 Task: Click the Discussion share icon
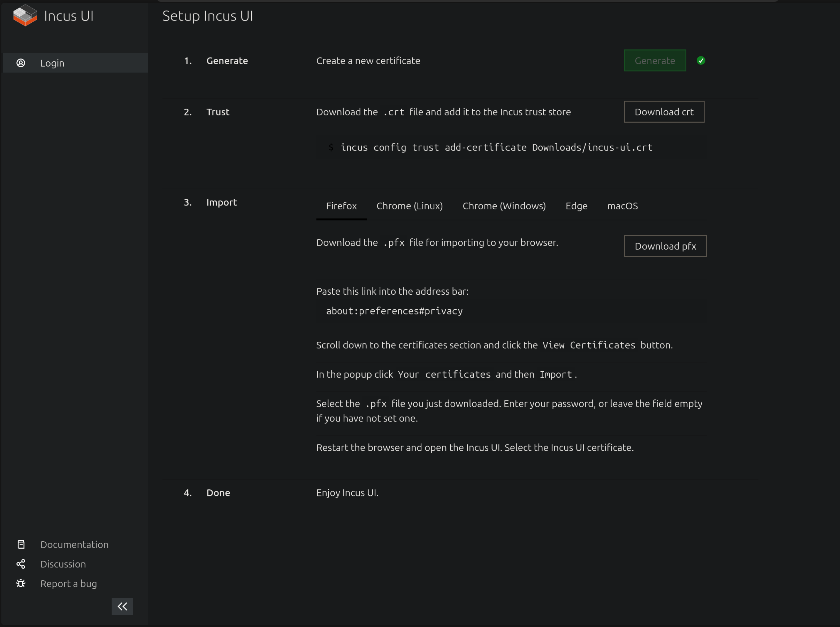21,564
